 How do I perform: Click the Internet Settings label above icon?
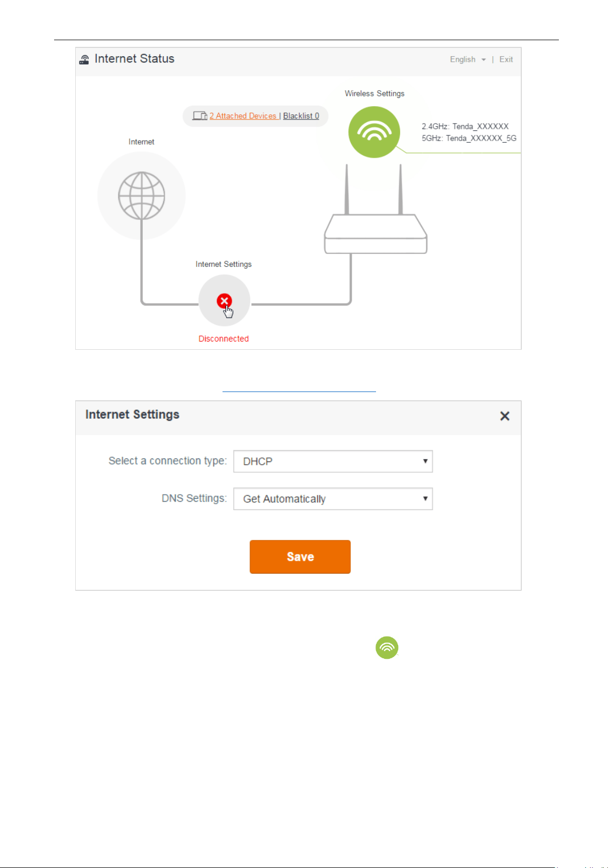[224, 264]
